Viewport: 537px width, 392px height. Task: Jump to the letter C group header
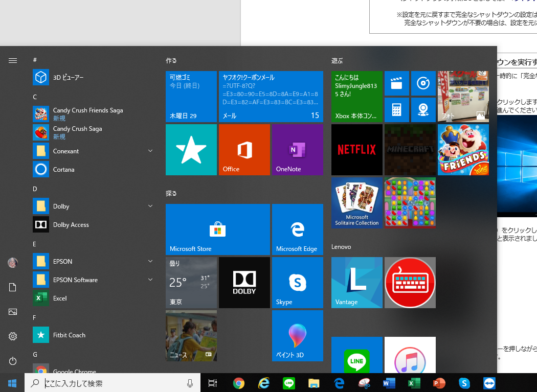coord(35,97)
